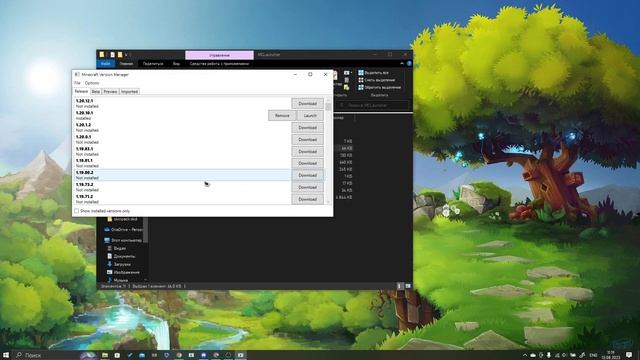Viewport: 640px width, 360px height.
Task: Launch installed version 1.20.10.1
Action: (310, 116)
